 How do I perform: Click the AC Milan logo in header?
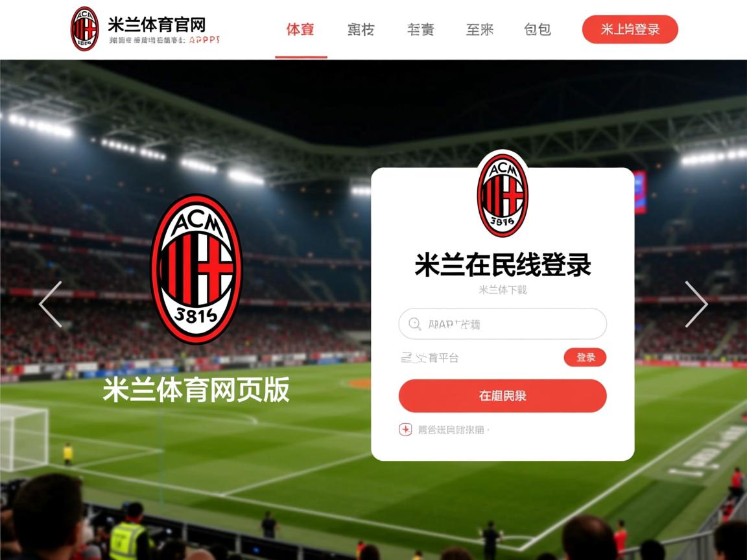click(x=84, y=29)
